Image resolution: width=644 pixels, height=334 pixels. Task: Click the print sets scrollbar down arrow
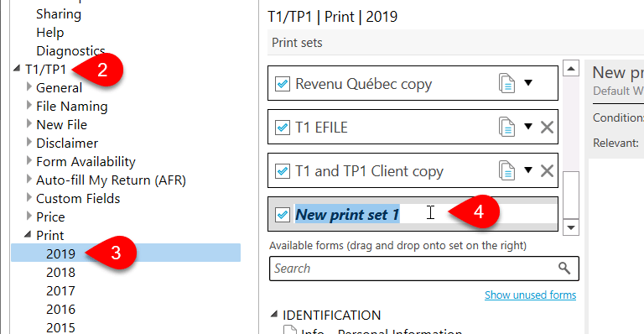(571, 227)
